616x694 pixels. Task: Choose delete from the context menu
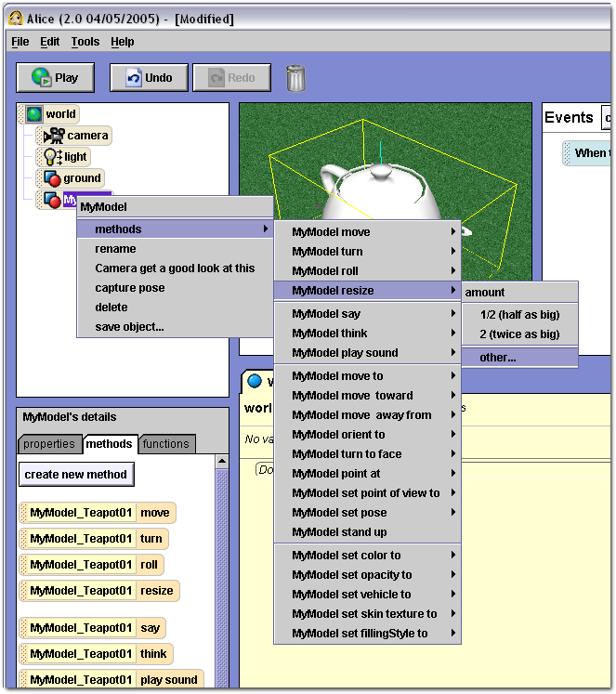(x=176, y=308)
